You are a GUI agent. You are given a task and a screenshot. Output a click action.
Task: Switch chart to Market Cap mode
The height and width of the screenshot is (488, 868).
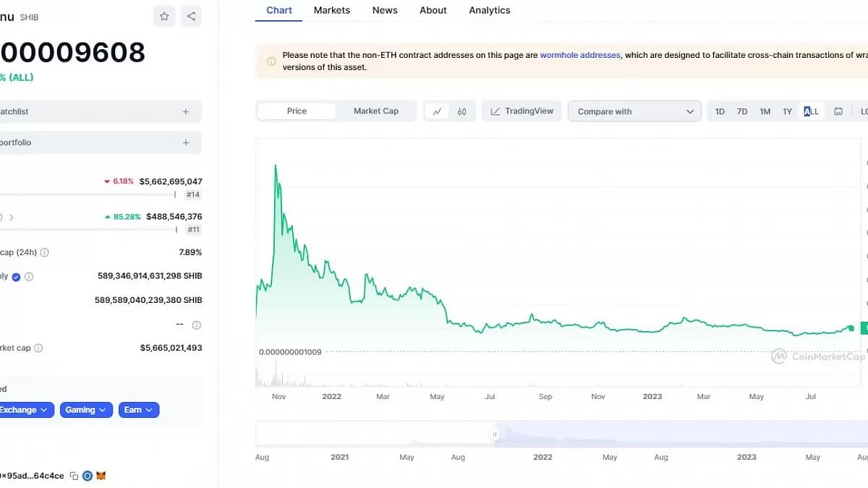coord(376,111)
